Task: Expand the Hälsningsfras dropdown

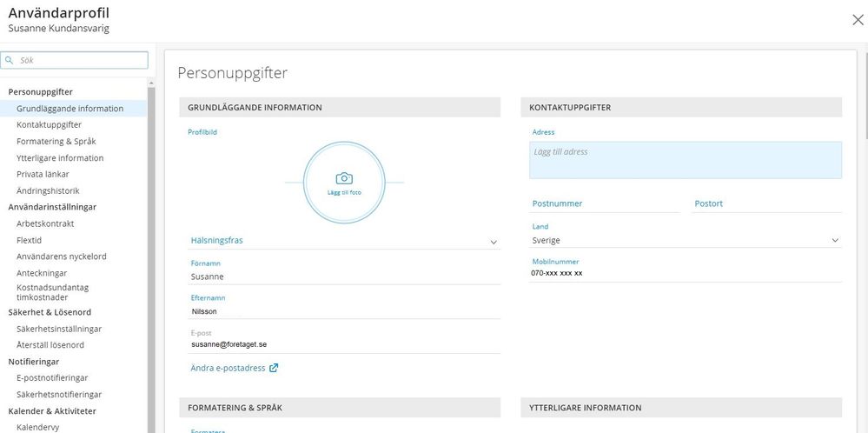Action: click(x=493, y=242)
